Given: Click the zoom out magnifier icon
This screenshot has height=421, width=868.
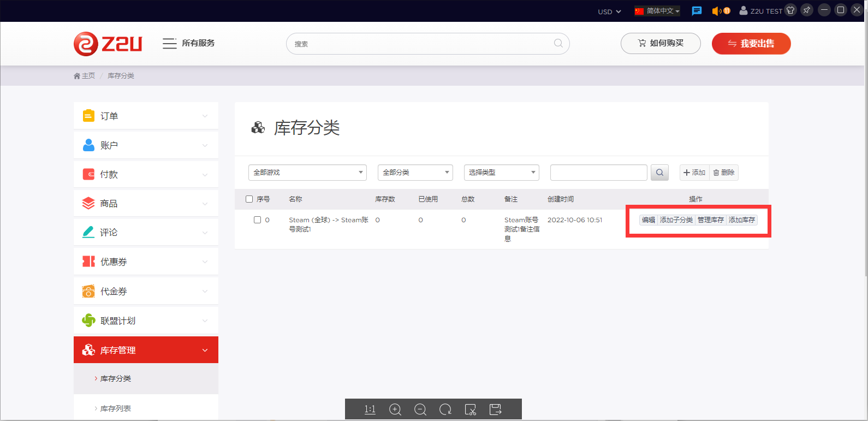Looking at the screenshot, I should point(420,410).
